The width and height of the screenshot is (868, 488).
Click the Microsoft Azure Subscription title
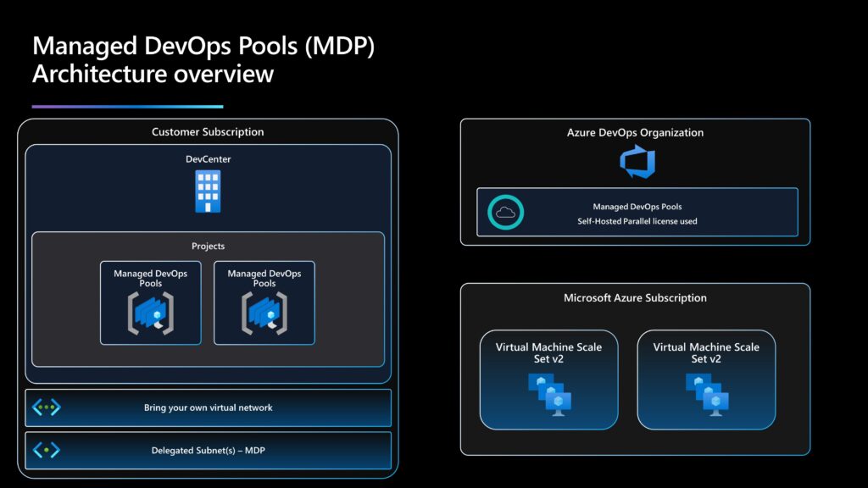635,297
